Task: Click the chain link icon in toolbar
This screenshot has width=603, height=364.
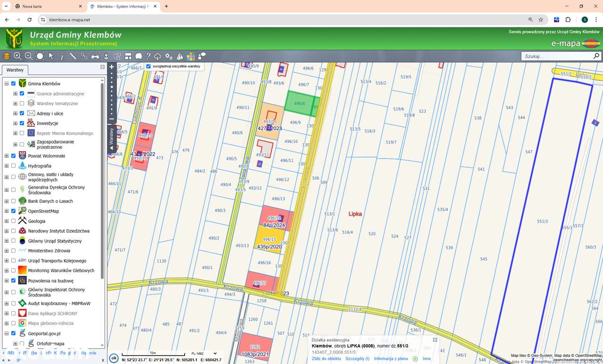Action: point(84,56)
